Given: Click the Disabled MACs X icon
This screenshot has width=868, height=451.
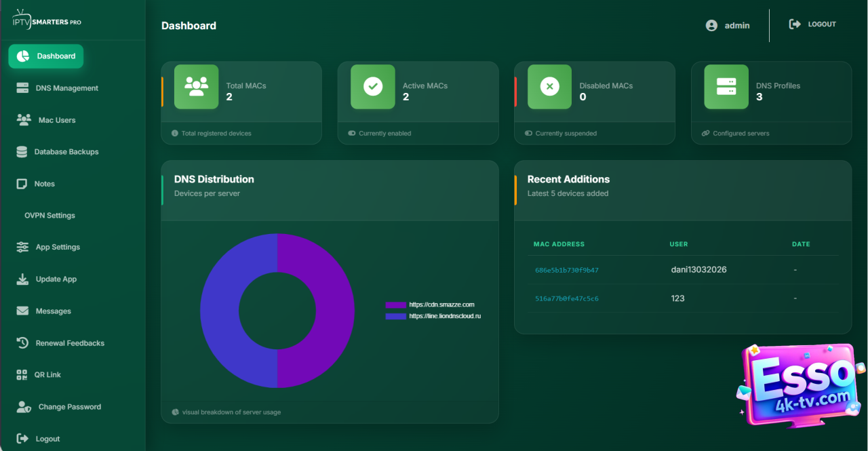Looking at the screenshot, I should click(549, 87).
